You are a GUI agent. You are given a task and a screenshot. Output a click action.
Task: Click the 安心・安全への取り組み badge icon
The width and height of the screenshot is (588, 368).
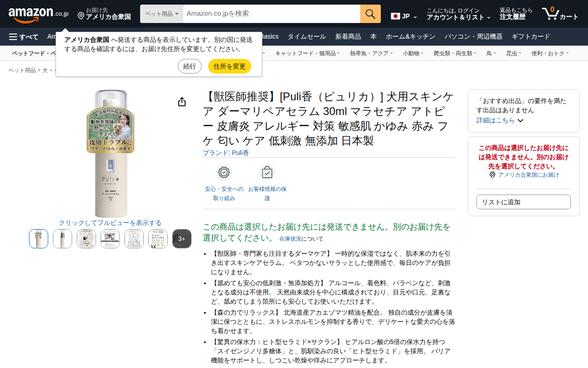point(224,172)
